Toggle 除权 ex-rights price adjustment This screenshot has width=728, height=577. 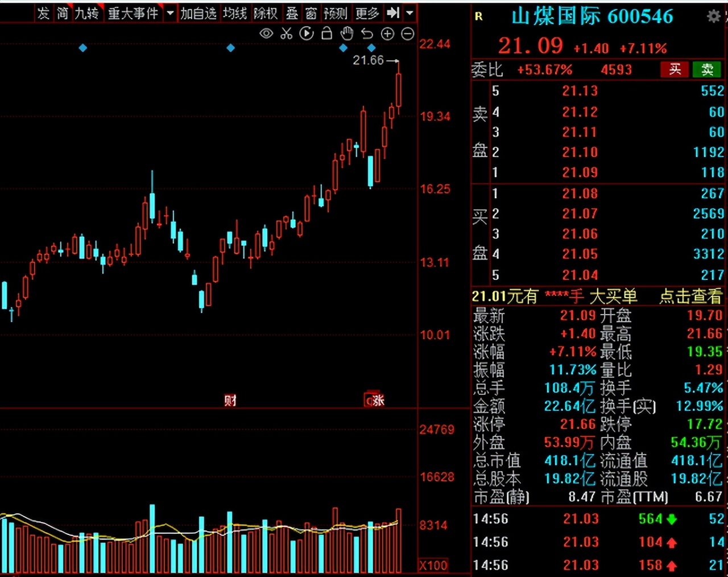266,13
